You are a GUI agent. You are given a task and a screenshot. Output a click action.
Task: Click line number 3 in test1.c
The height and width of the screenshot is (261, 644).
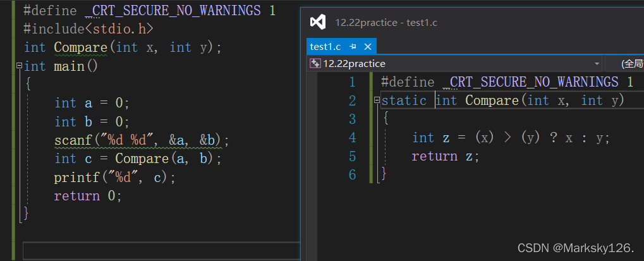coord(352,119)
